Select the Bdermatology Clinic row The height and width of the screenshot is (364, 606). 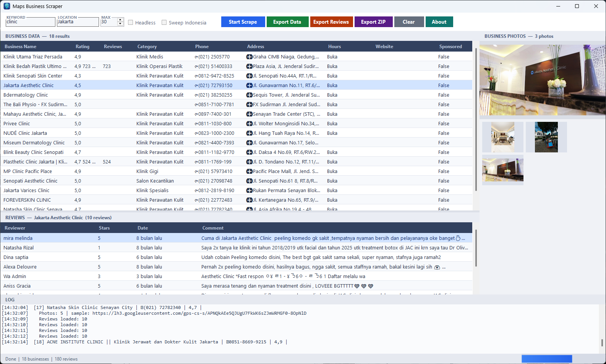[x=236, y=95]
